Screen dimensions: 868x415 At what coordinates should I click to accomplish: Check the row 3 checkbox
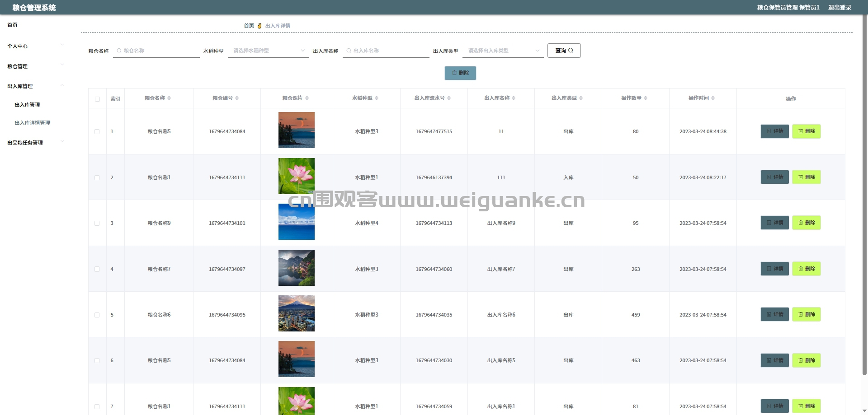click(x=97, y=223)
